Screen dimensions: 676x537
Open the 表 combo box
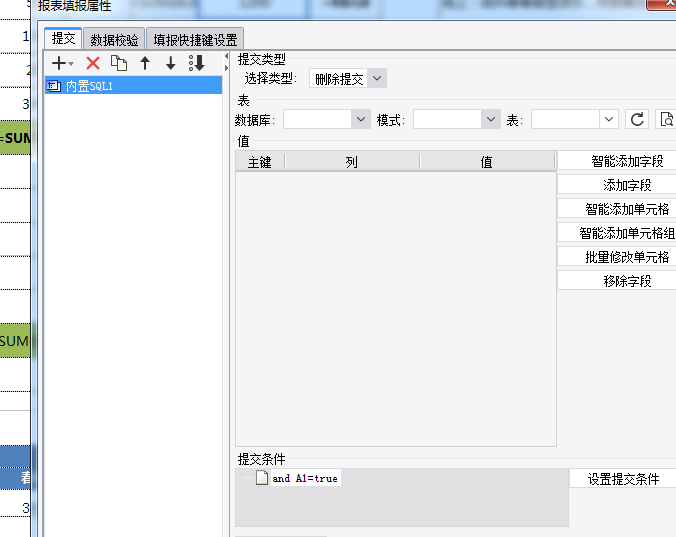(575, 119)
